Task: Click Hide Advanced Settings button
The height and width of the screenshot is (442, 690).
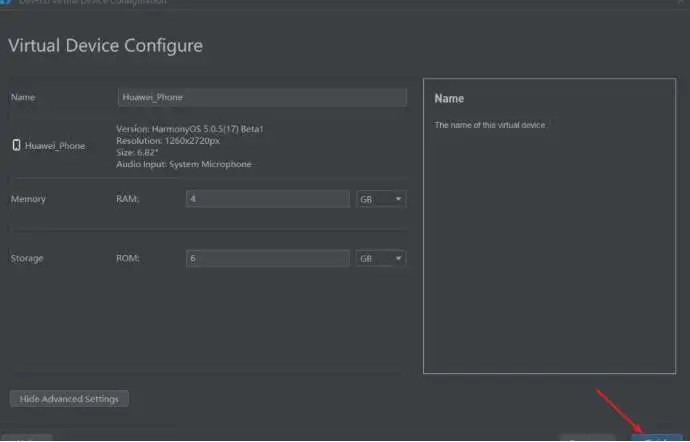Action: [x=69, y=399]
